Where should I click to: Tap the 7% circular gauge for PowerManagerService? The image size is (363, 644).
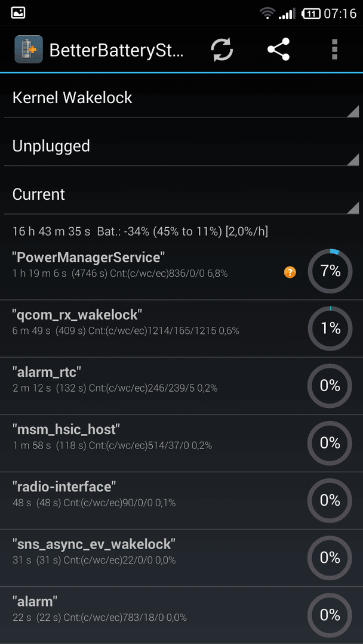pos(330,271)
